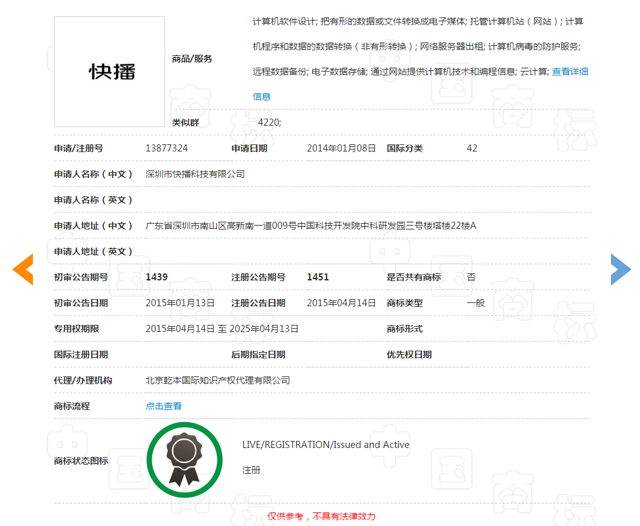Select the 注册 status text below the English status

point(251,470)
